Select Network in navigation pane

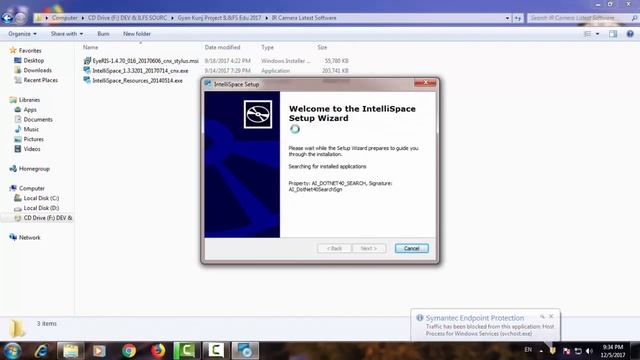[x=29, y=238]
